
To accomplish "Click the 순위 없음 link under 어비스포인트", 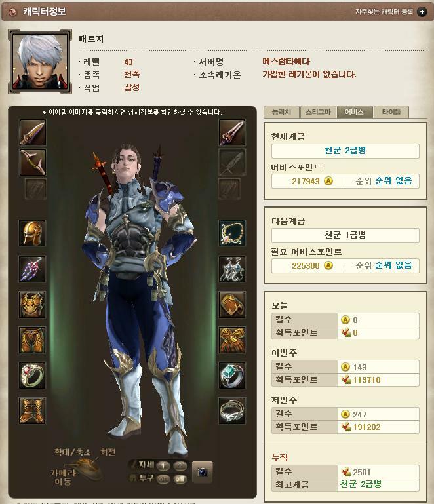I will (x=393, y=181).
